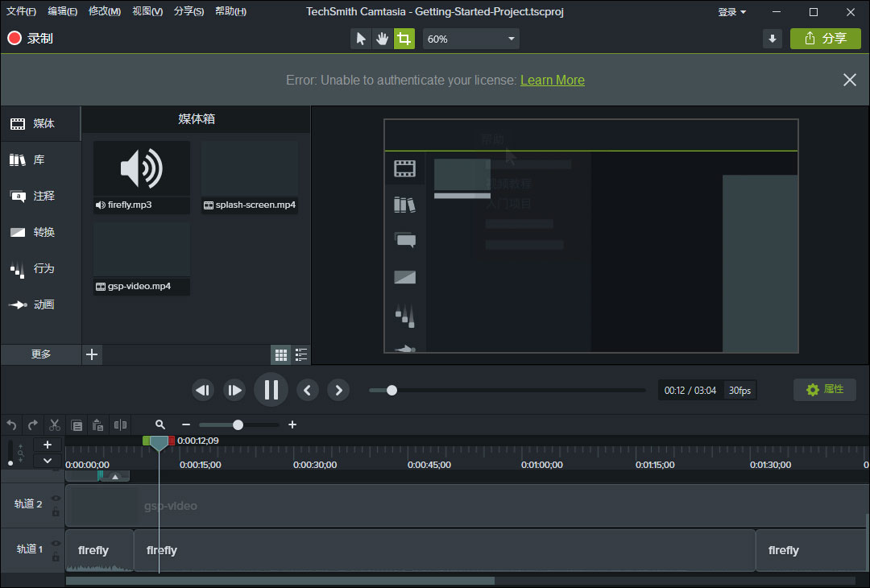The height and width of the screenshot is (588, 870).
Task: Expand the track options chevron below plus
Action: click(48, 461)
